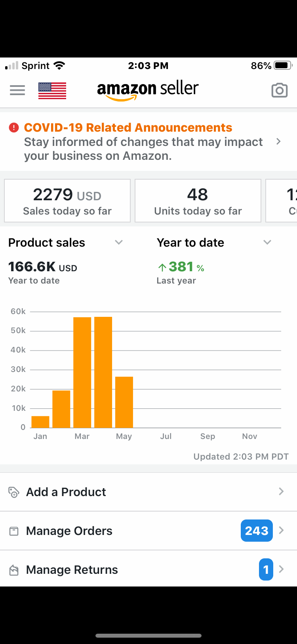Tap the Units today so far card

(198, 201)
